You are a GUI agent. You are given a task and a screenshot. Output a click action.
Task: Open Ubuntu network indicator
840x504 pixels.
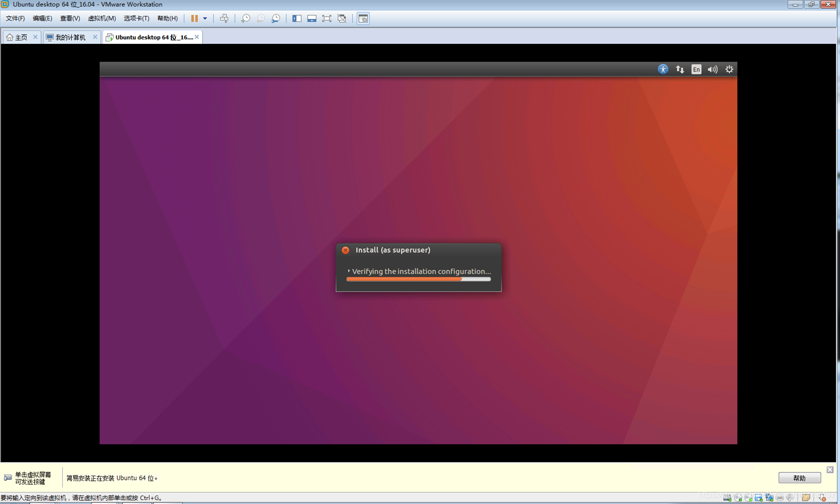680,69
